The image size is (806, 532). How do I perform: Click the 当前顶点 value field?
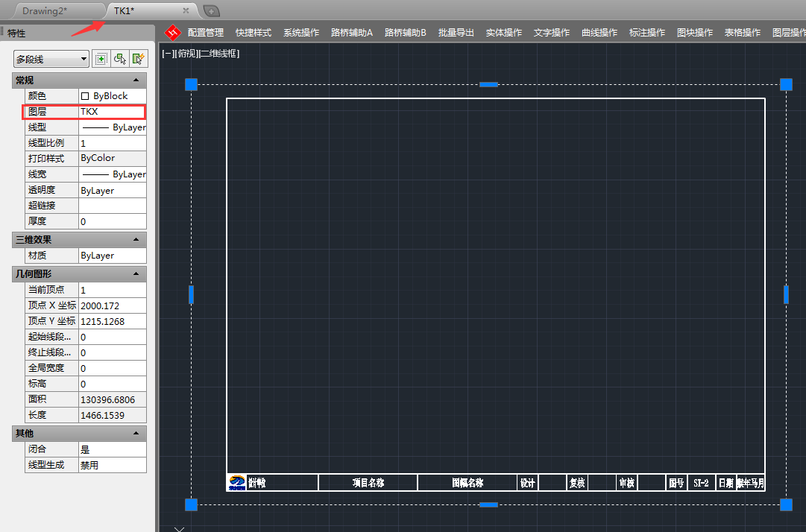(x=113, y=290)
